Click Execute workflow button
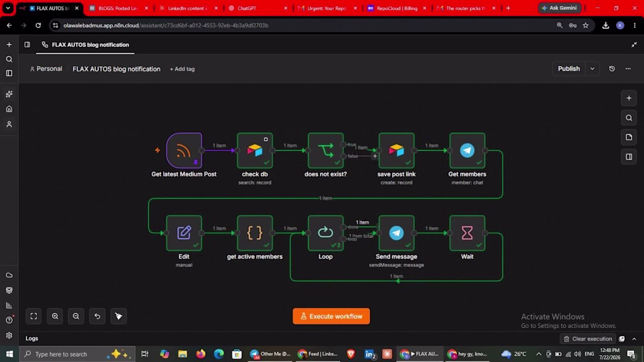 [331, 316]
